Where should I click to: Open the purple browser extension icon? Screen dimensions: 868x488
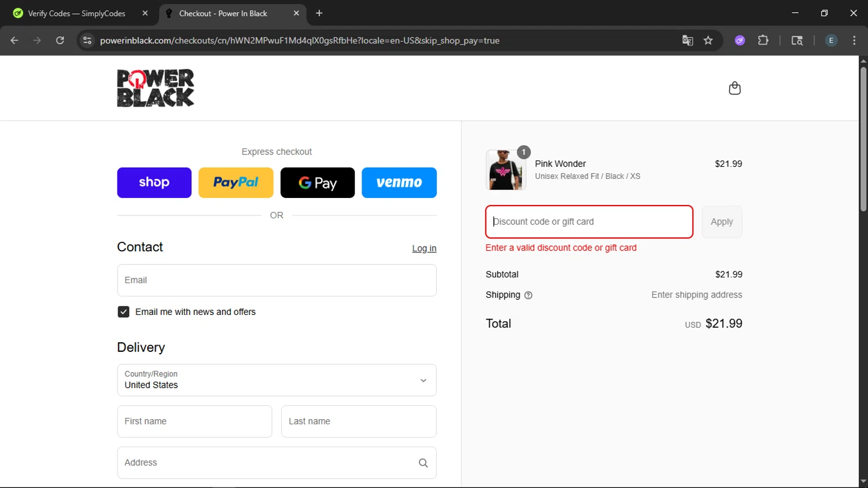[x=740, y=41]
